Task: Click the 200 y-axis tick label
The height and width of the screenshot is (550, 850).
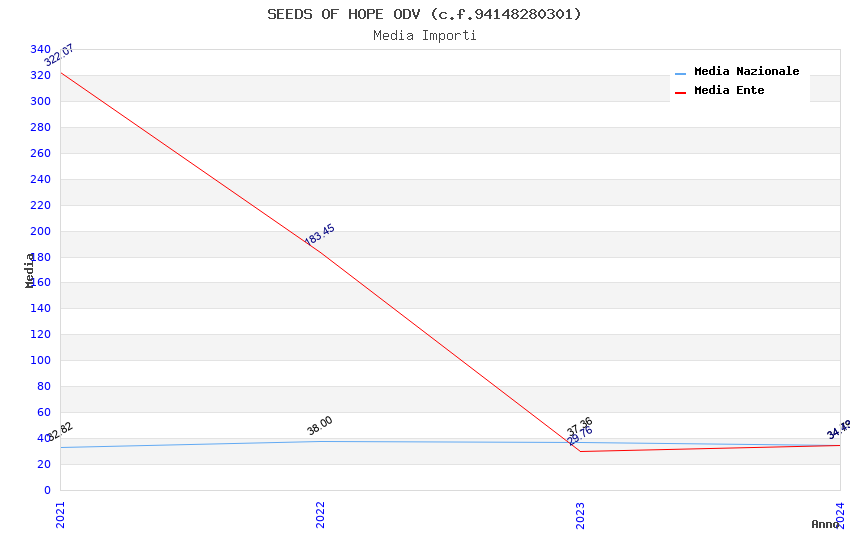Action: pyautogui.click(x=40, y=231)
